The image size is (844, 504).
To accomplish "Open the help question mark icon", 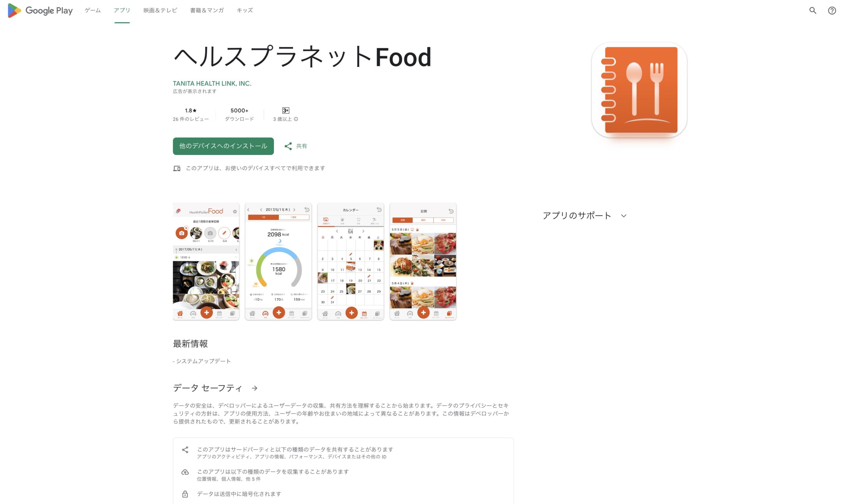I will point(832,11).
